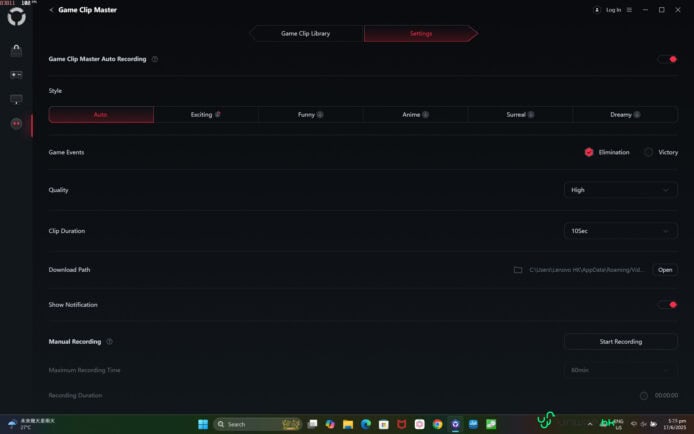The width and height of the screenshot is (694, 434).
Task: Open the hamburger menu in title bar
Action: tap(629, 10)
